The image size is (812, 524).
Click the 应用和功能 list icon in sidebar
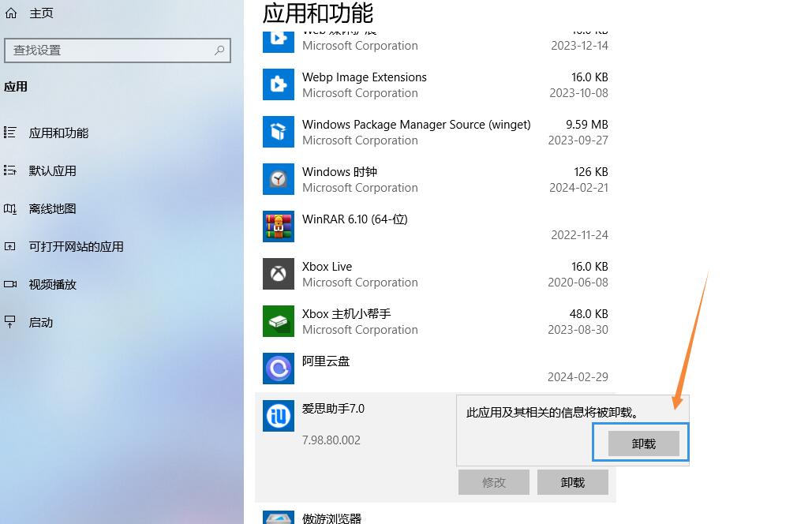point(9,133)
